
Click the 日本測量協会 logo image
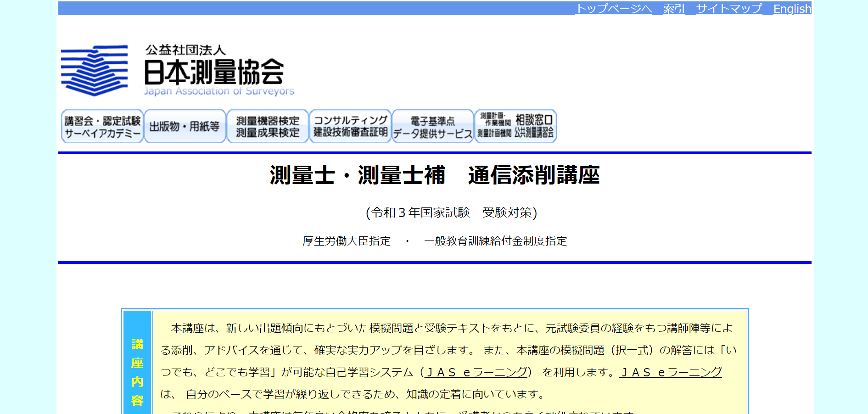178,71
